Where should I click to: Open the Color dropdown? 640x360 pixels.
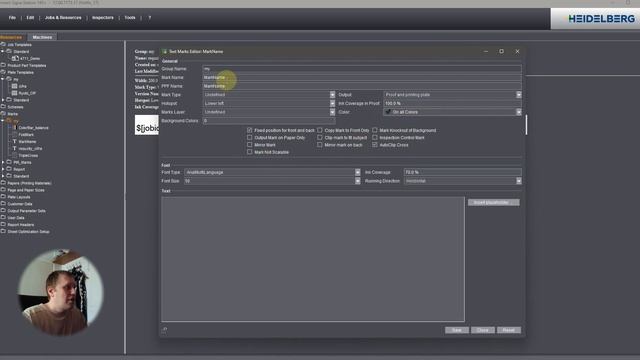[x=518, y=112]
